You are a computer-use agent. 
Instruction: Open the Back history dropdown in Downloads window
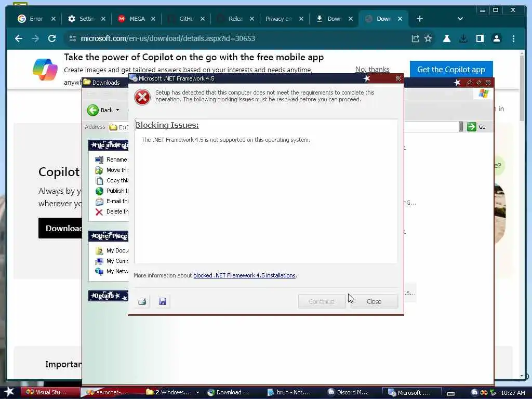pos(118,110)
